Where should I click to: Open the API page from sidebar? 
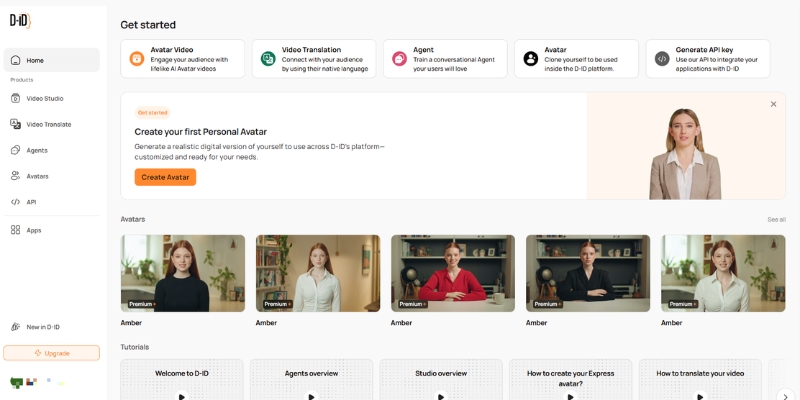click(x=31, y=202)
